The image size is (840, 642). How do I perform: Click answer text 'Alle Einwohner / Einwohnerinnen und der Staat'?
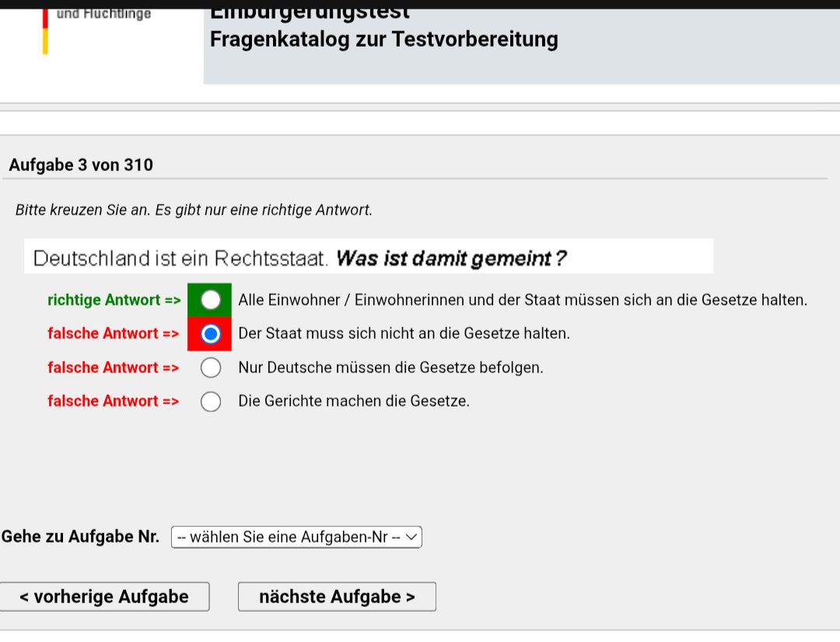pyautogui.click(x=522, y=300)
